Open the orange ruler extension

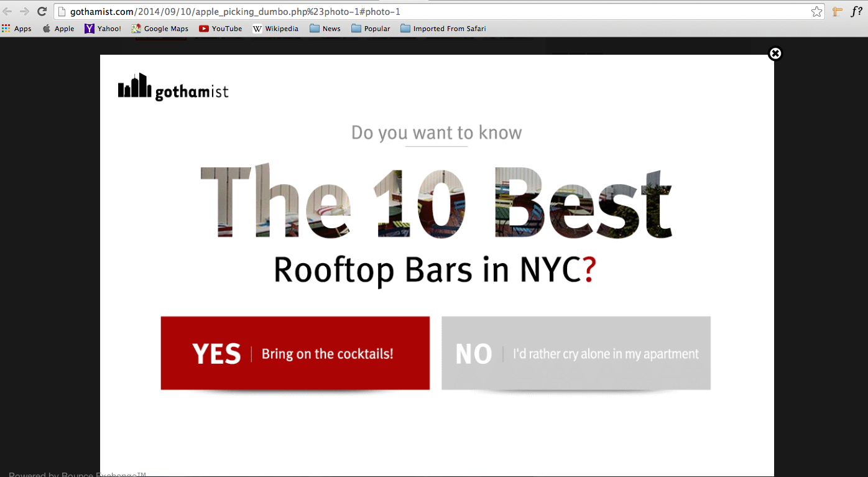tap(838, 12)
